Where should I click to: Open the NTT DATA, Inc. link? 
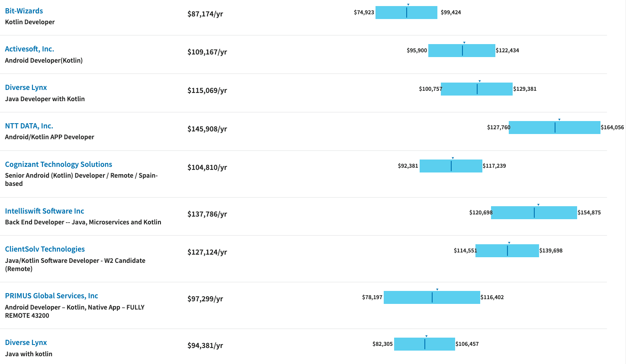click(x=29, y=126)
